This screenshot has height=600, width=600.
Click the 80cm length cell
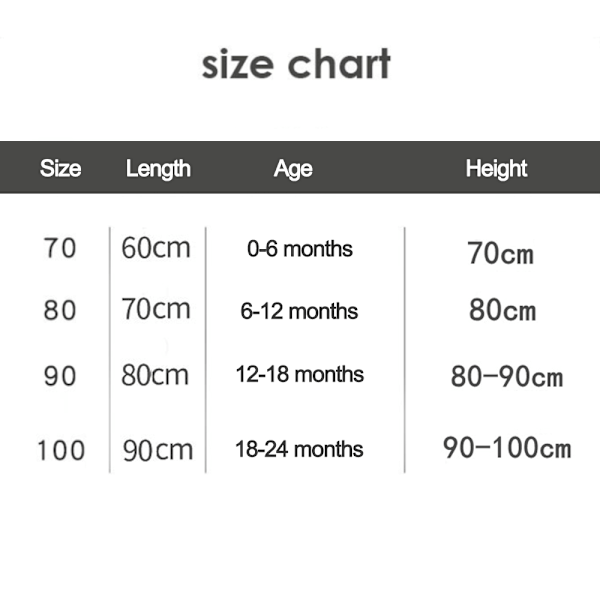click(x=155, y=375)
